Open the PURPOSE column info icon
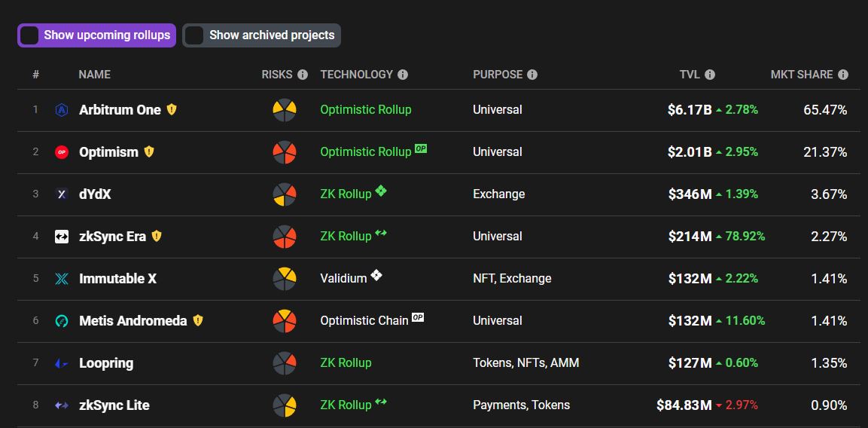 pos(532,75)
